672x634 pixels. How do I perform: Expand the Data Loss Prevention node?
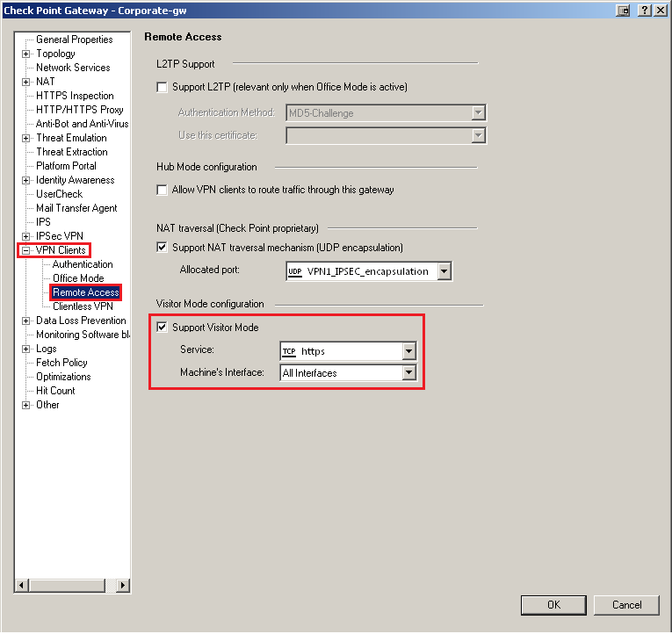tap(26, 321)
